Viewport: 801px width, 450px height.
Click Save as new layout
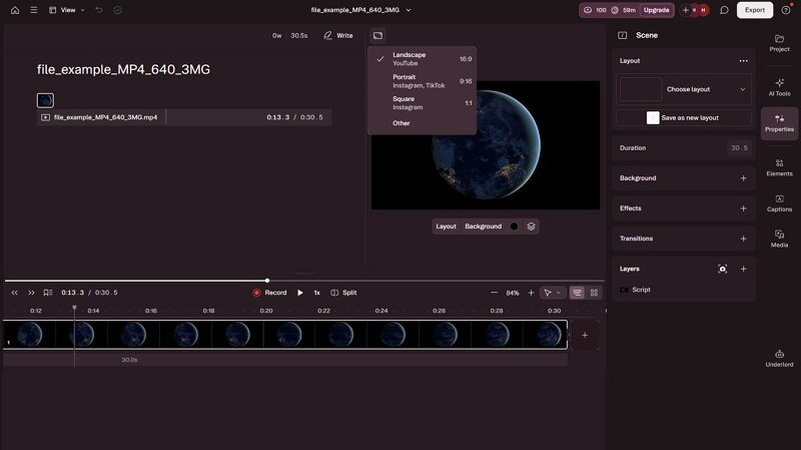(684, 118)
